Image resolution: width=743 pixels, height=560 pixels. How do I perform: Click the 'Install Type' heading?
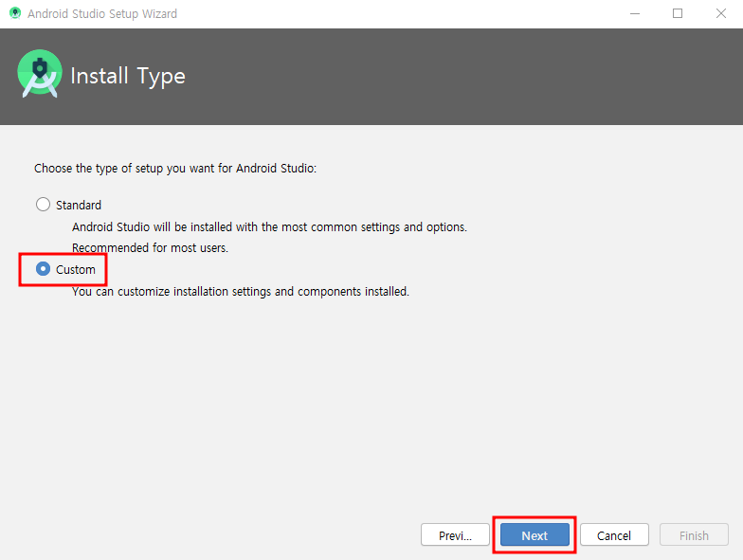tap(128, 76)
